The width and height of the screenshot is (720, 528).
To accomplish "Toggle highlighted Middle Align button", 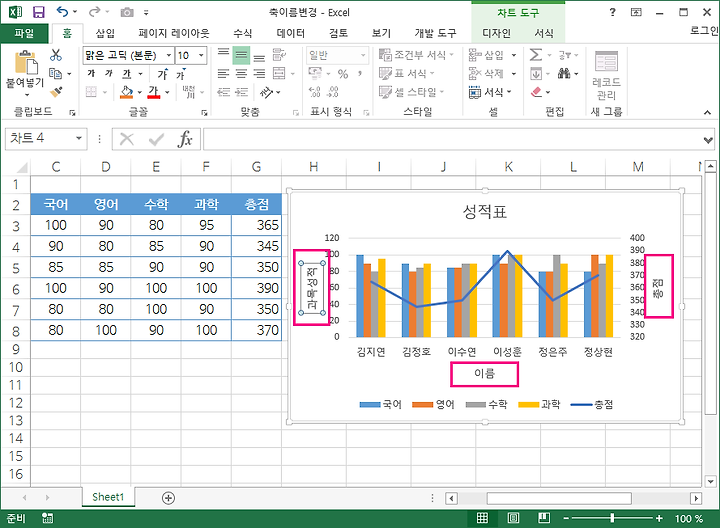I will point(241,55).
